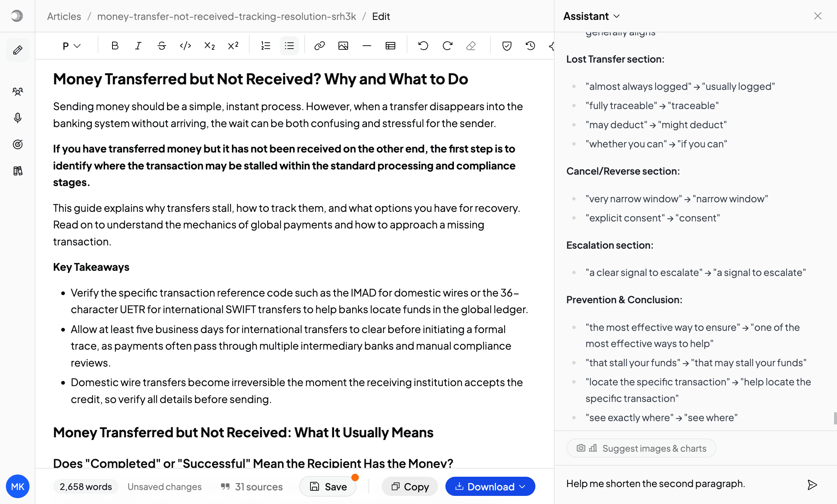Insert a link with chain icon
837x504 pixels.
pyautogui.click(x=320, y=46)
